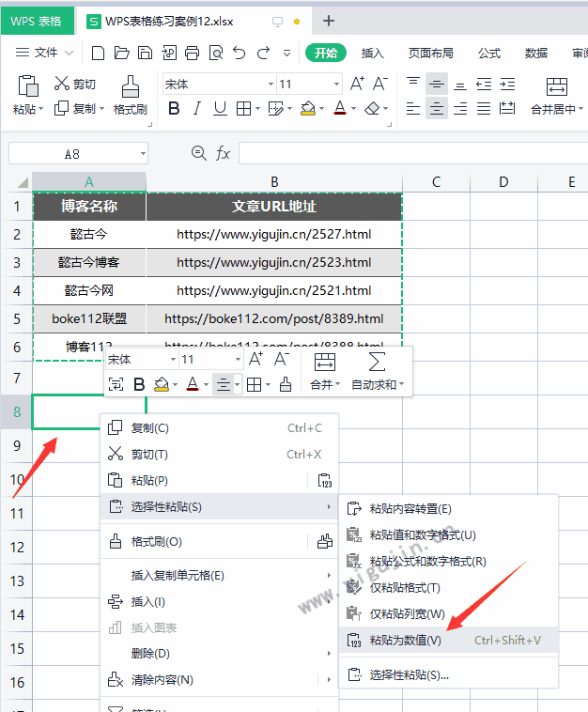Open the ribbon borders dropdown arrow
The width and height of the screenshot is (588, 712).
point(258,109)
